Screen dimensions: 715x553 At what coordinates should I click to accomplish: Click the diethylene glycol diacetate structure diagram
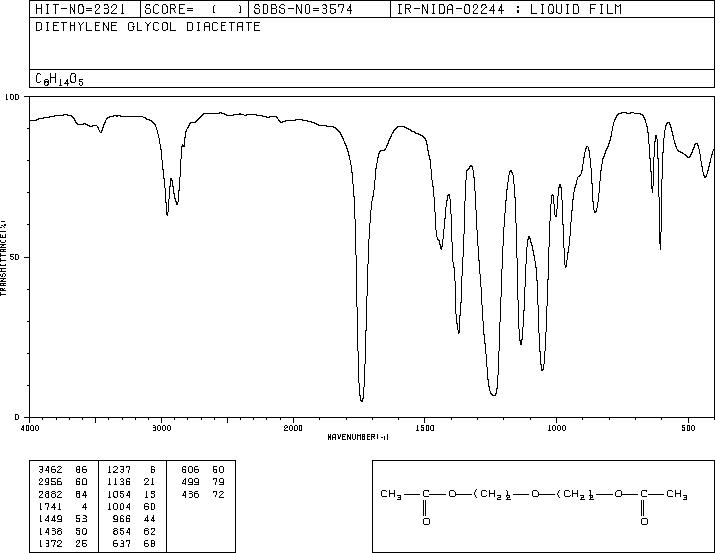tap(534, 506)
